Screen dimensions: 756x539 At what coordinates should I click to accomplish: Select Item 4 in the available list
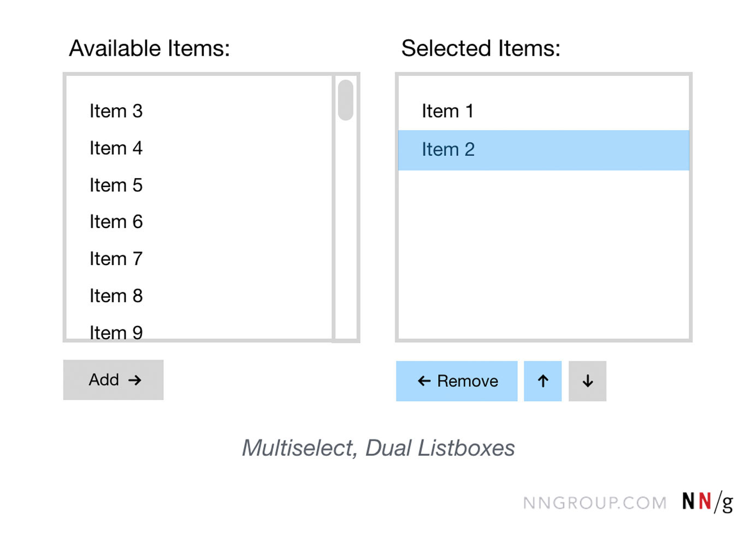click(116, 148)
